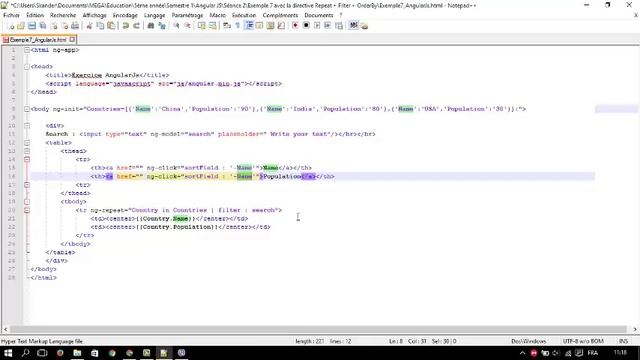Open the Fichier menu

click(x=11, y=15)
